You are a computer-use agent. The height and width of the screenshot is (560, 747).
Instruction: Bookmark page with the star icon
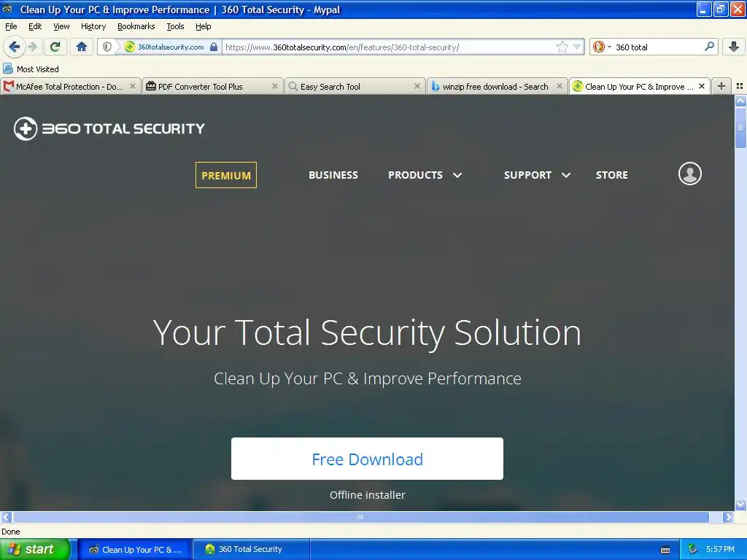coord(562,47)
